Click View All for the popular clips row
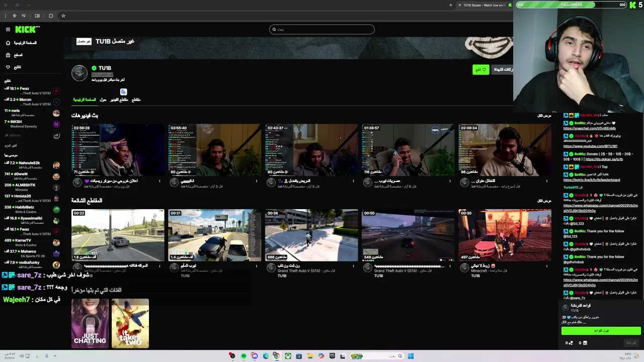Image resolution: width=644 pixels, height=362 pixels. click(544, 201)
